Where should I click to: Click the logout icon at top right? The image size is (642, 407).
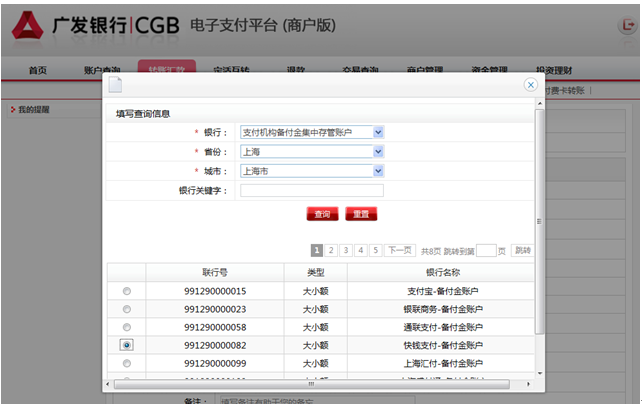point(627,25)
